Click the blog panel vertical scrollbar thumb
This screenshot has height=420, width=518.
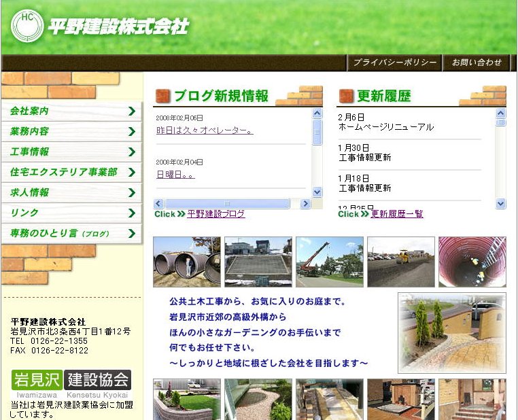[317, 132]
